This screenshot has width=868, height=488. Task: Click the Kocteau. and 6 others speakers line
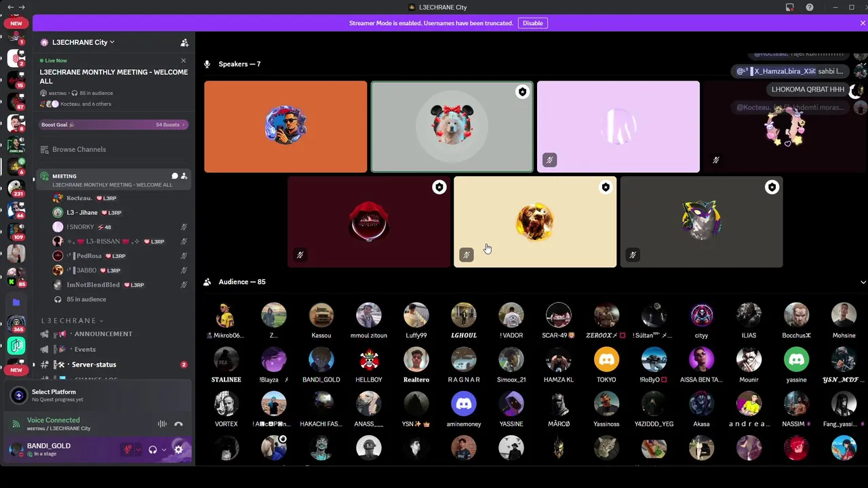coord(85,104)
